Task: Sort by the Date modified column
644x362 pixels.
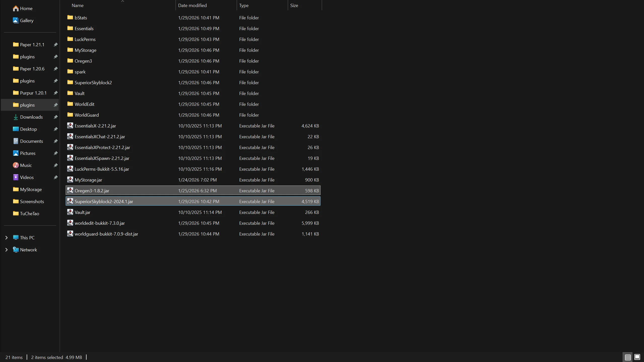Action: coord(192,6)
